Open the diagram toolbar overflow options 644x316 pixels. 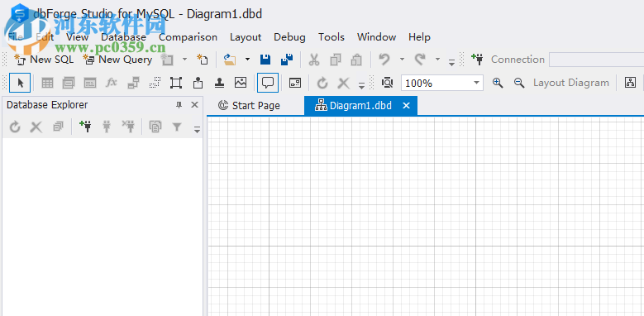pyautogui.click(x=361, y=86)
